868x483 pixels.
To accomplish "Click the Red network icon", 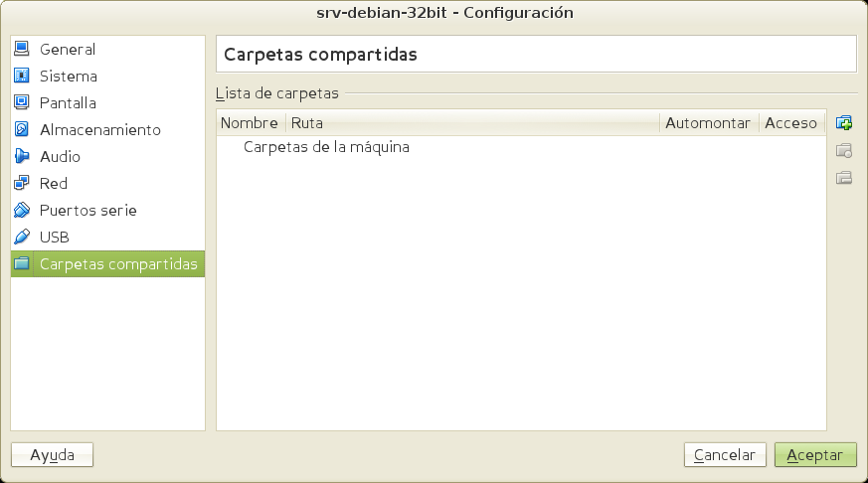I will pos(22,183).
